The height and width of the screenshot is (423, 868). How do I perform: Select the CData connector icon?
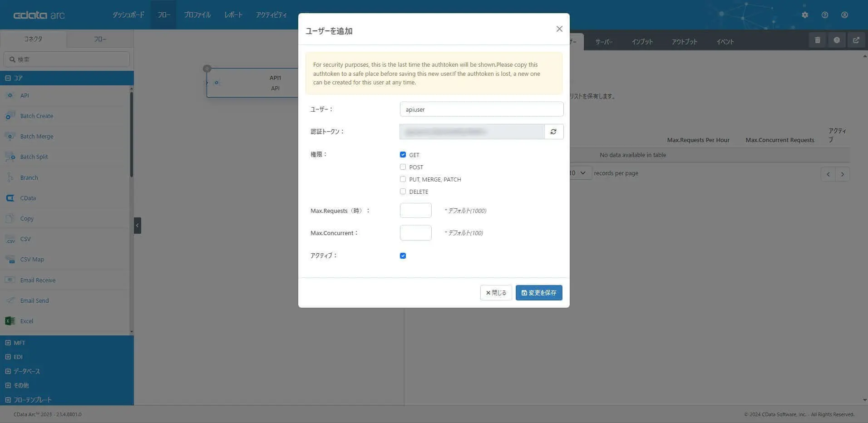(10, 198)
